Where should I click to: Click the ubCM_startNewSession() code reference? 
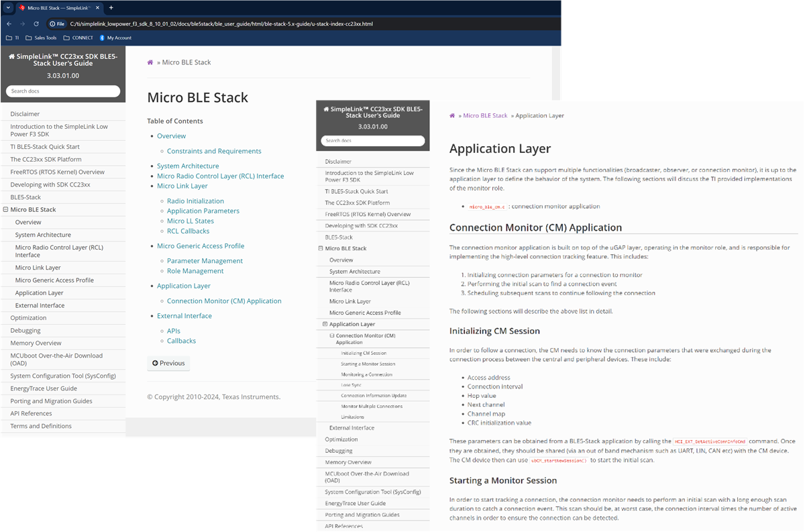(x=558, y=461)
